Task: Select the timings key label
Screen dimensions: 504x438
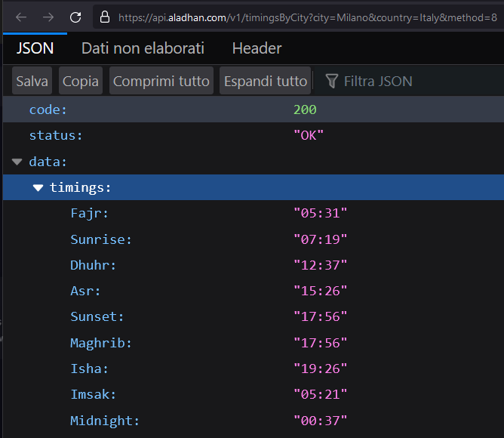Action: (81, 187)
